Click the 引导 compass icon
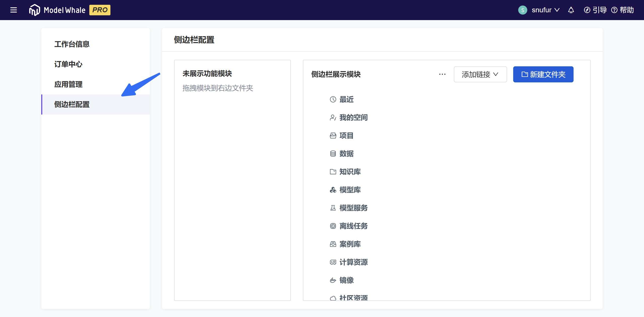 (587, 10)
